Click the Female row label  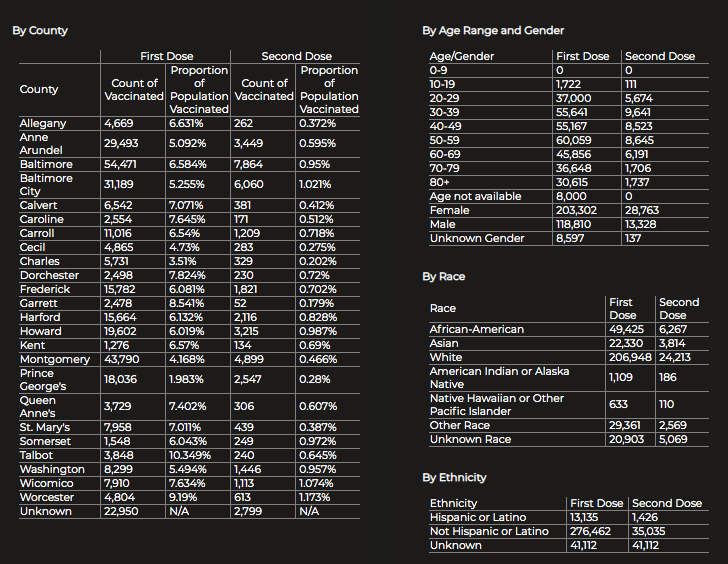tap(449, 211)
